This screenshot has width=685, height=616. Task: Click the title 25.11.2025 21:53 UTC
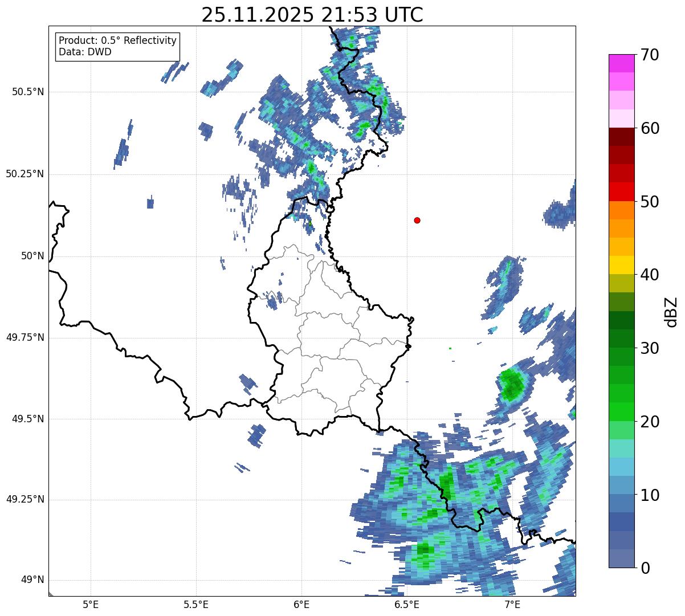click(x=312, y=15)
